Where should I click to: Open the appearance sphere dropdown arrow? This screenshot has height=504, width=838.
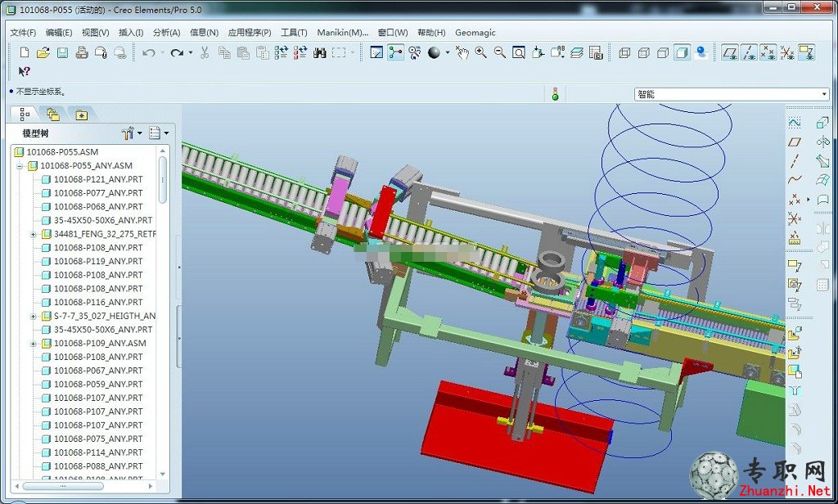448,52
